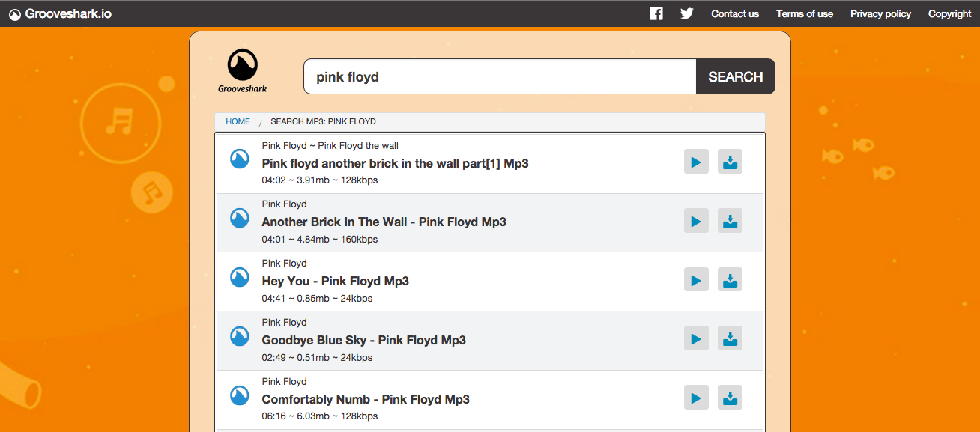Click shark icon beside Another Brick In The Wall

point(240,218)
